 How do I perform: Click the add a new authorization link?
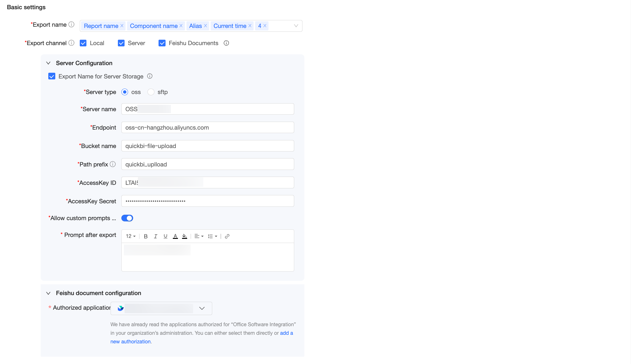point(202,337)
